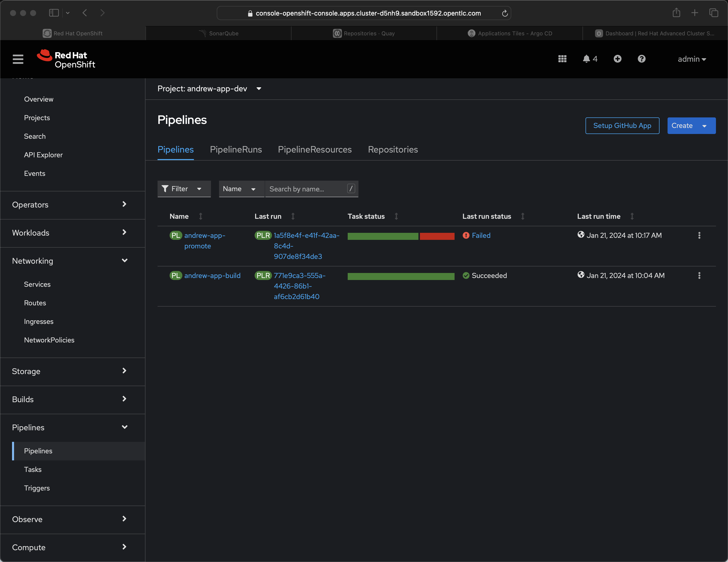This screenshot has width=728, height=562.
Task: Click the Setup GitHub App button
Action: pyautogui.click(x=622, y=126)
